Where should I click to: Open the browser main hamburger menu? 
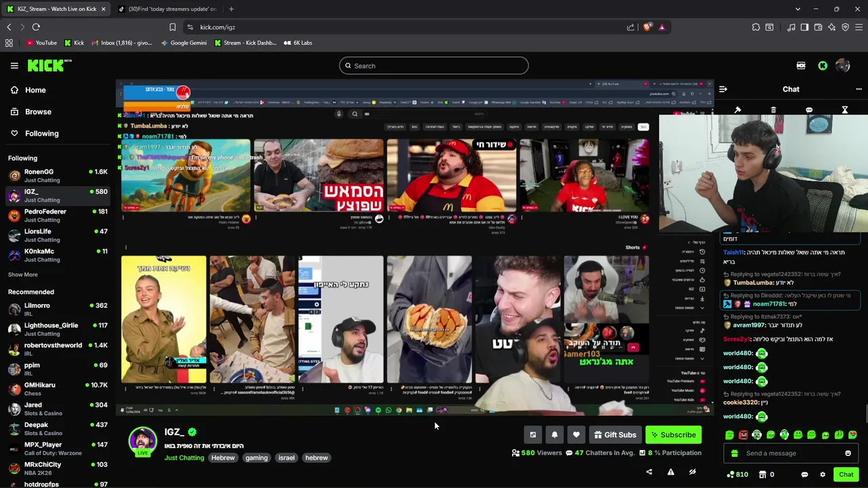[x=859, y=27]
